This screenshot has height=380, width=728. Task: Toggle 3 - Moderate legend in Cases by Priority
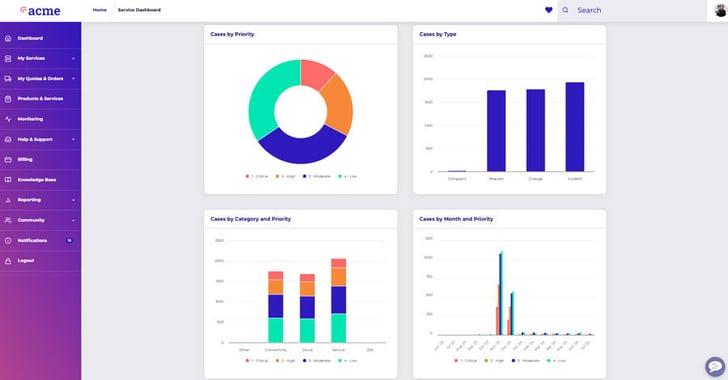317,177
